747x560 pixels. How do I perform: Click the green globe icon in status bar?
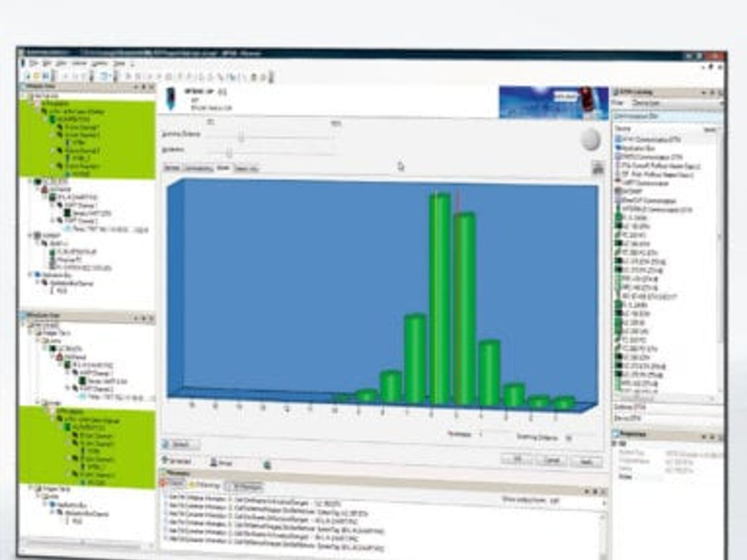(x=267, y=465)
